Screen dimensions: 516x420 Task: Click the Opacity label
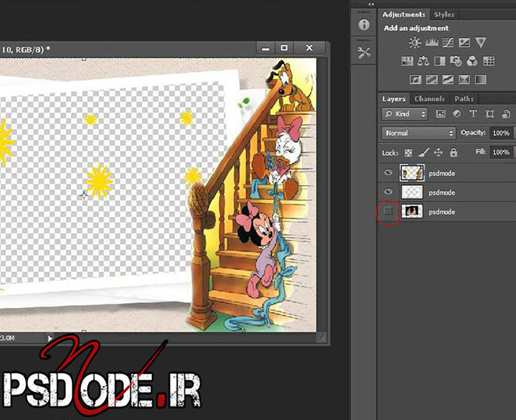pyautogui.click(x=473, y=133)
